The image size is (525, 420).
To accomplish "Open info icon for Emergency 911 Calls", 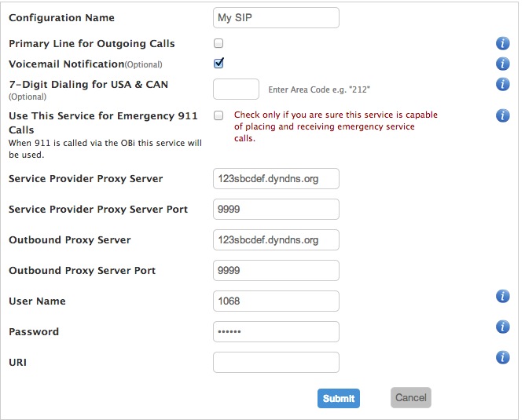I will (x=502, y=115).
